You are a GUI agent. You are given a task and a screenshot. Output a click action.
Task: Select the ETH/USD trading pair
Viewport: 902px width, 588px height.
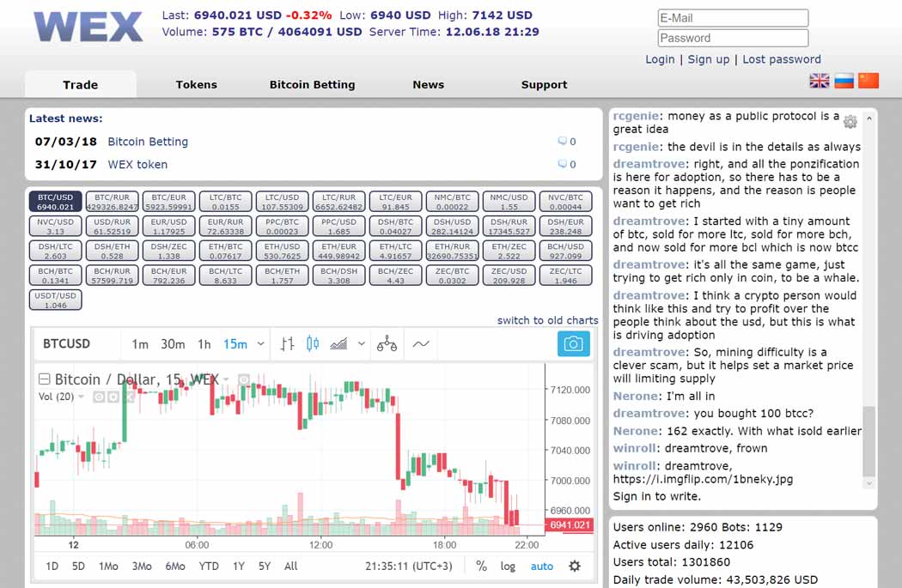point(282,252)
